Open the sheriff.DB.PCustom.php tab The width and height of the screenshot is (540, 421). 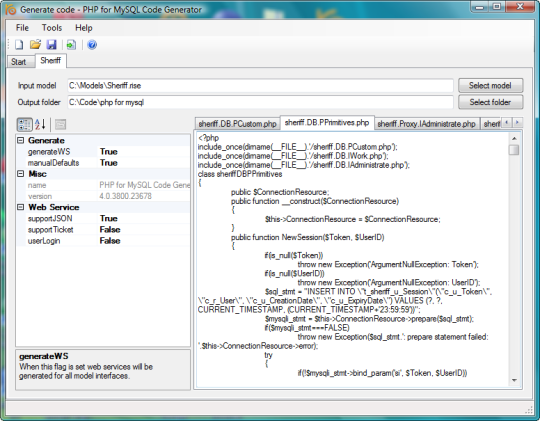[x=238, y=124]
